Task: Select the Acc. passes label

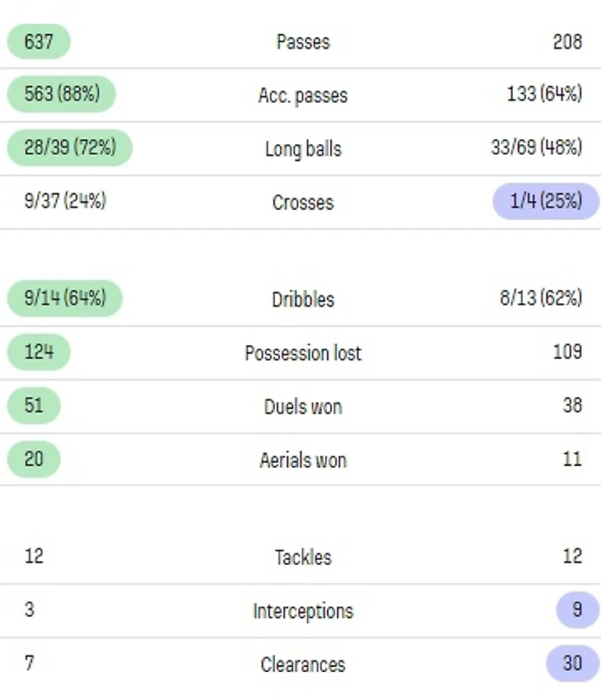Action: 303,96
